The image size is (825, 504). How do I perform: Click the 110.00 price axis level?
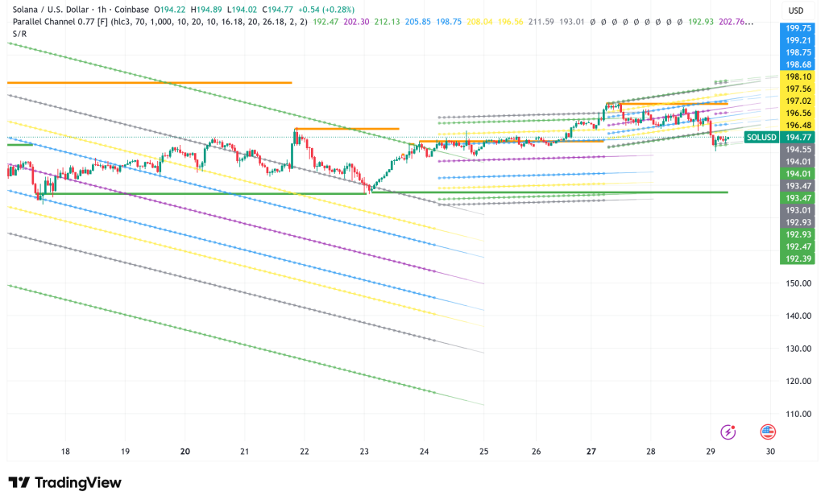point(798,414)
